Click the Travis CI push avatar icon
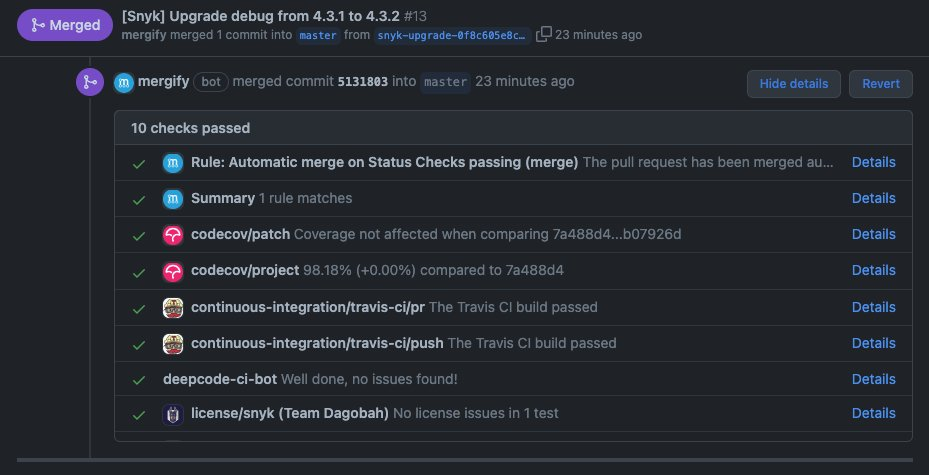This screenshot has width=929, height=475. pos(173,344)
